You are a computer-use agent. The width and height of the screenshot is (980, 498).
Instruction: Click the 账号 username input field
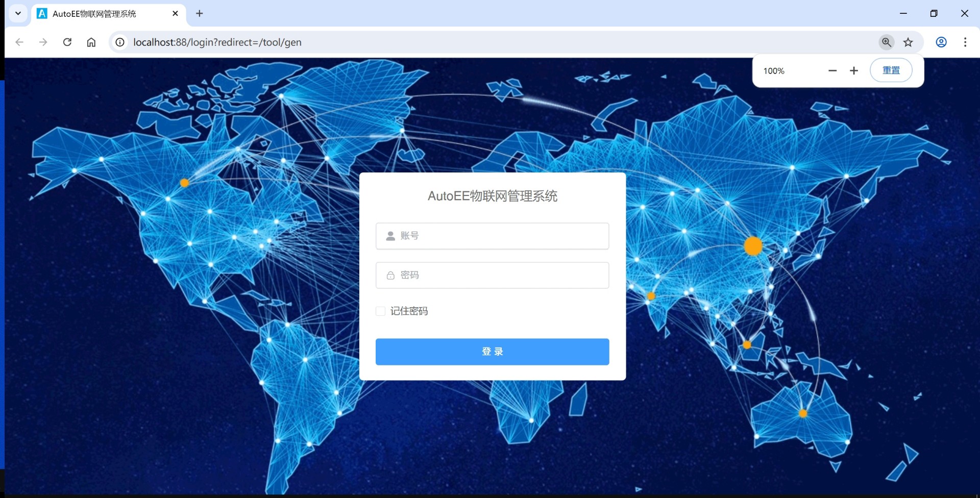point(492,236)
